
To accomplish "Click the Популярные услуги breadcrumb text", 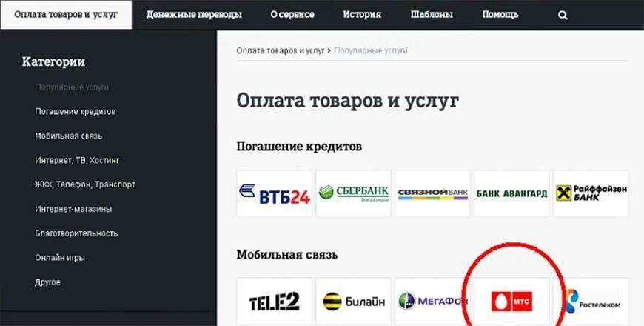I will click(370, 51).
